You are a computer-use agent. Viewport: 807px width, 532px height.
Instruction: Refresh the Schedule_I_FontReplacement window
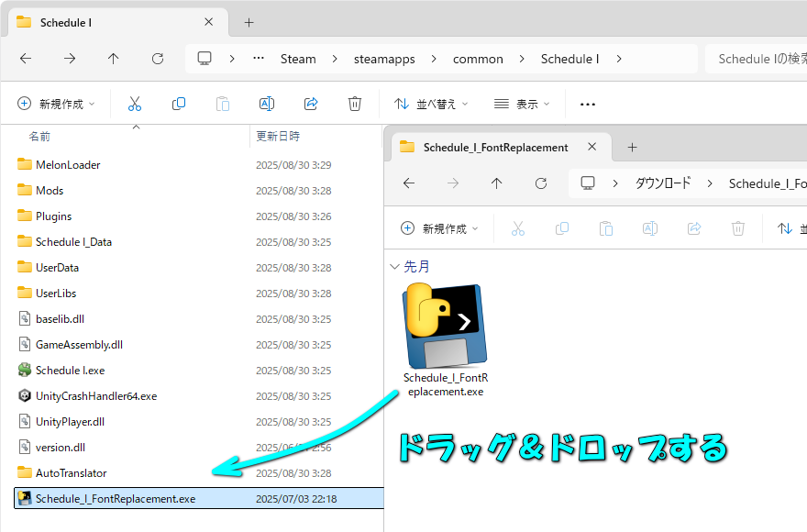[541, 183]
